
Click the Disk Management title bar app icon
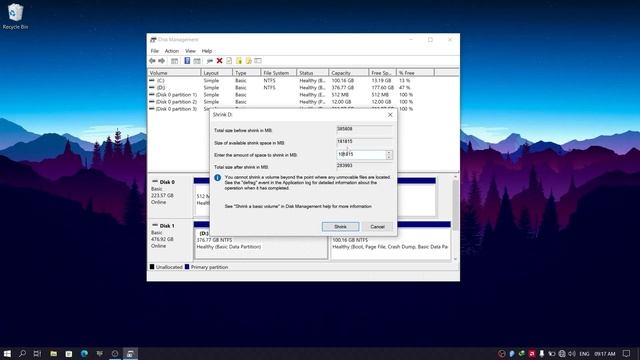[x=153, y=40]
